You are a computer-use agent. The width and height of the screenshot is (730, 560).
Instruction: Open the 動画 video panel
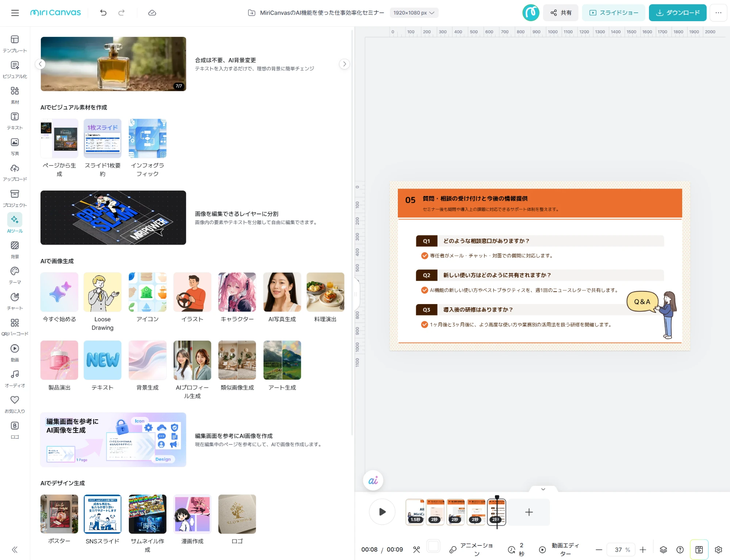15,353
